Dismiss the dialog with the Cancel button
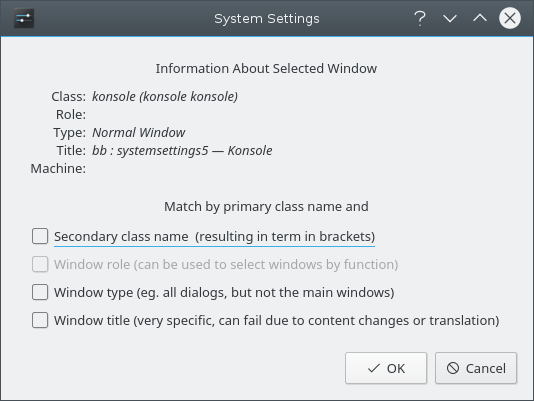The image size is (534, 401). 476,368
